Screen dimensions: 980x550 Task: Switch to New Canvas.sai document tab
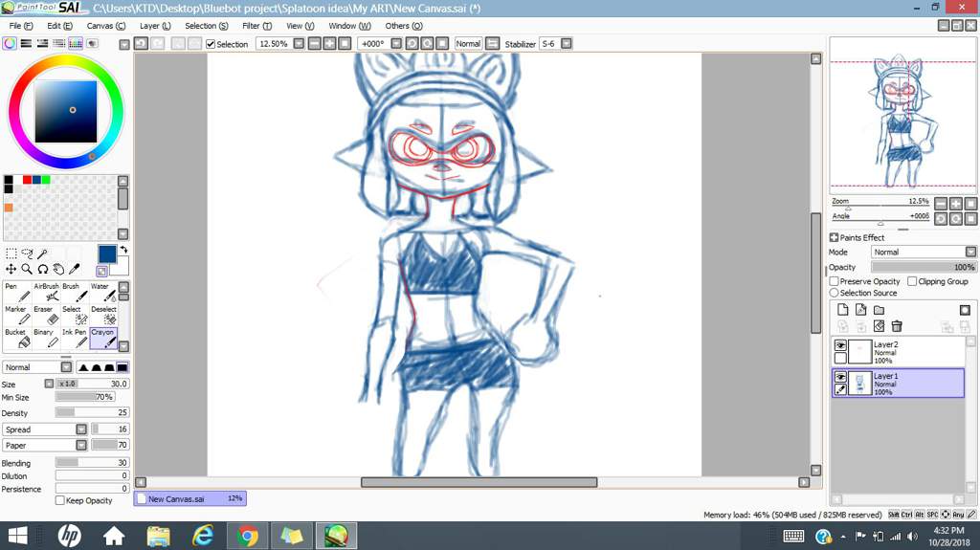(x=190, y=498)
